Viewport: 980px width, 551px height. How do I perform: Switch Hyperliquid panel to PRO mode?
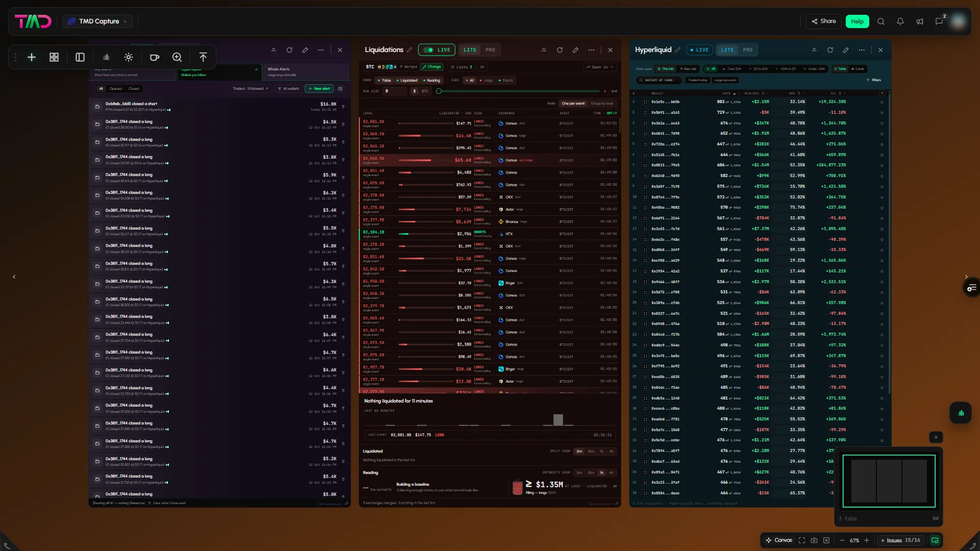click(748, 50)
